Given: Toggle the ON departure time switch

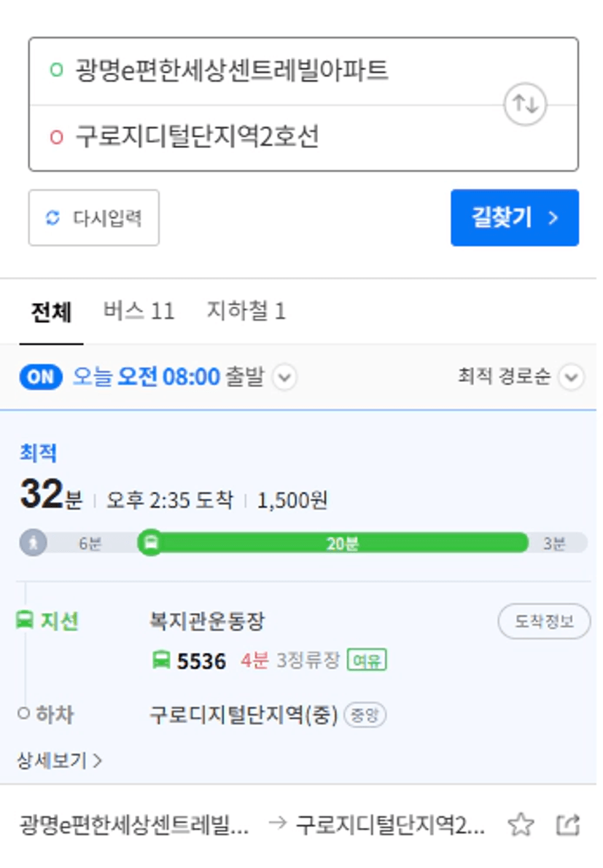Looking at the screenshot, I should pos(41,377).
